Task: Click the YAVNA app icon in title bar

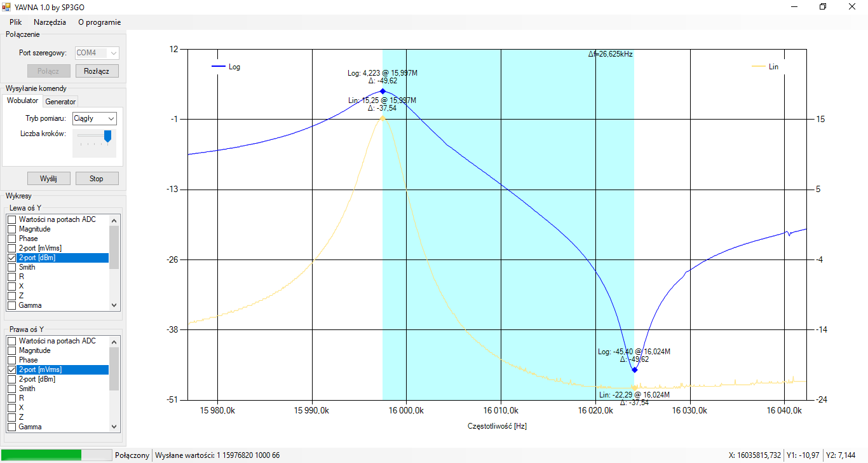Action: click(6, 6)
